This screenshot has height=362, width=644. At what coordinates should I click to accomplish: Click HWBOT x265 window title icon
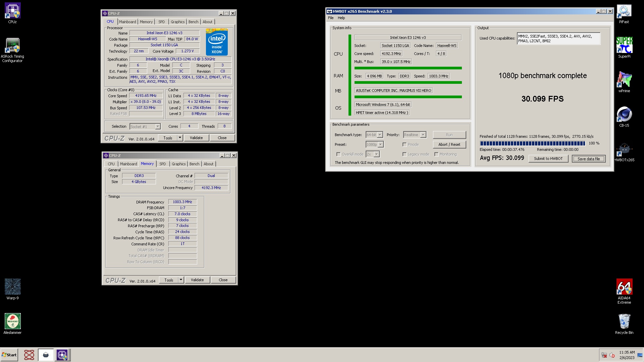pos(329,11)
